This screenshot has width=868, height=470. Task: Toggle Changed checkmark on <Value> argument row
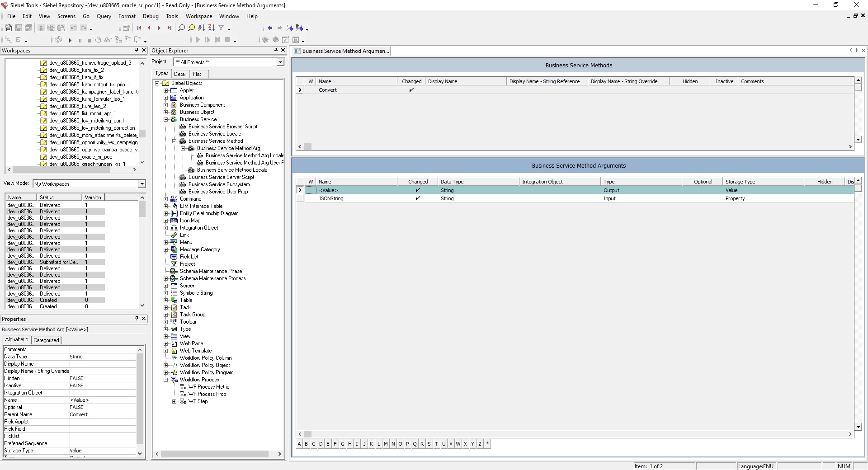coord(418,190)
